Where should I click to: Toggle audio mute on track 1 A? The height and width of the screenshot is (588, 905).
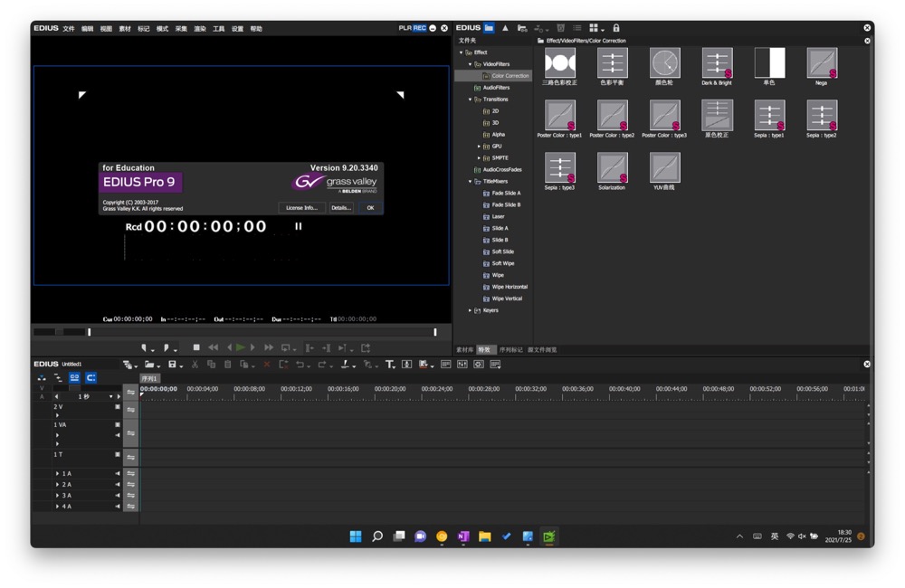point(117,474)
